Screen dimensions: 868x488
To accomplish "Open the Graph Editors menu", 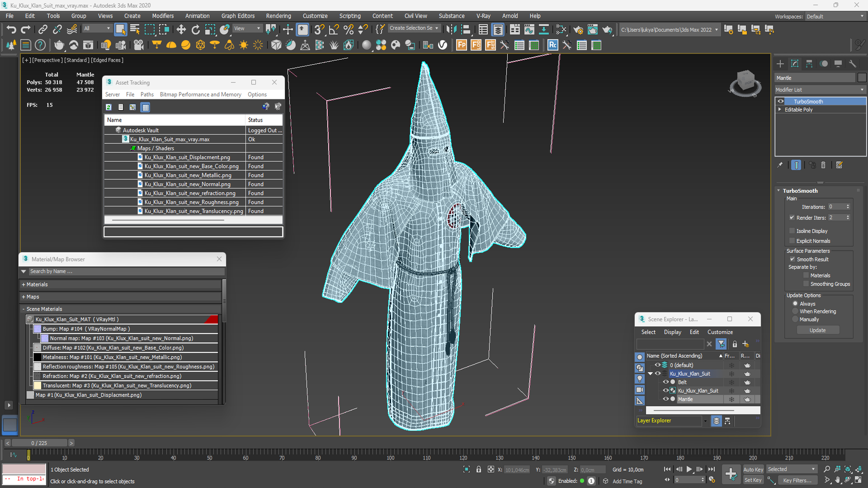I will 238,16.
